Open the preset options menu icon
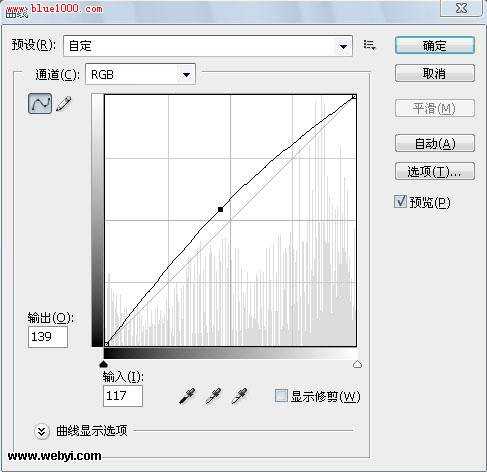 pyautogui.click(x=369, y=45)
